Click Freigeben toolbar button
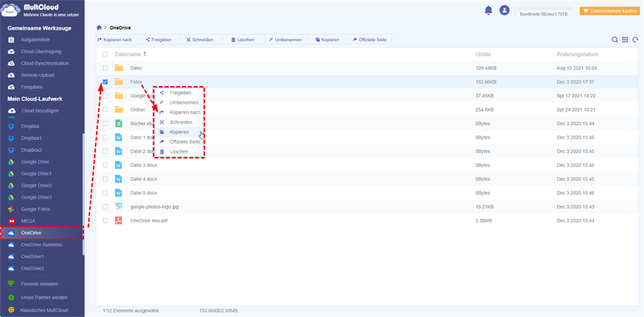Image resolution: width=644 pixels, height=317 pixels. (x=158, y=40)
